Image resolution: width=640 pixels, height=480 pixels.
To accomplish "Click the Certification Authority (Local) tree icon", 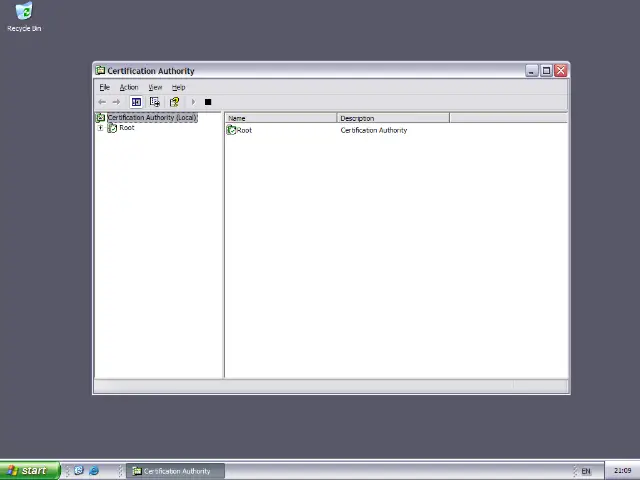I will 100,118.
